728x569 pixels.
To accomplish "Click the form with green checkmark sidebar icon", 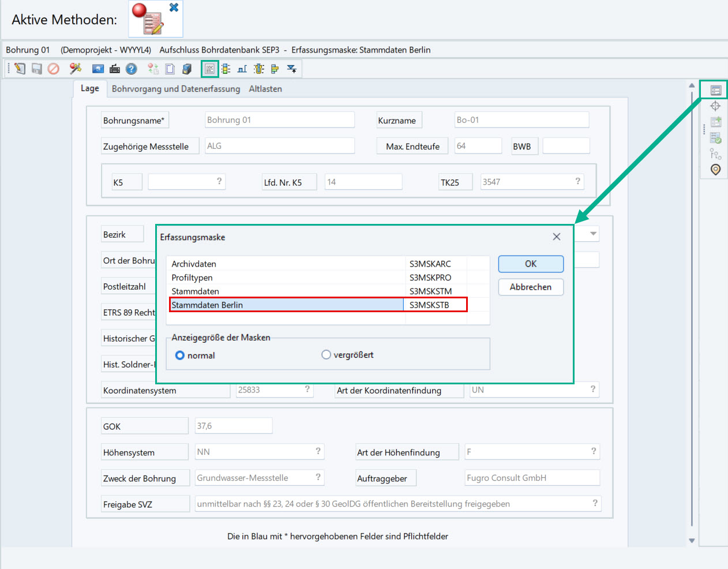I will (x=716, y=138).
